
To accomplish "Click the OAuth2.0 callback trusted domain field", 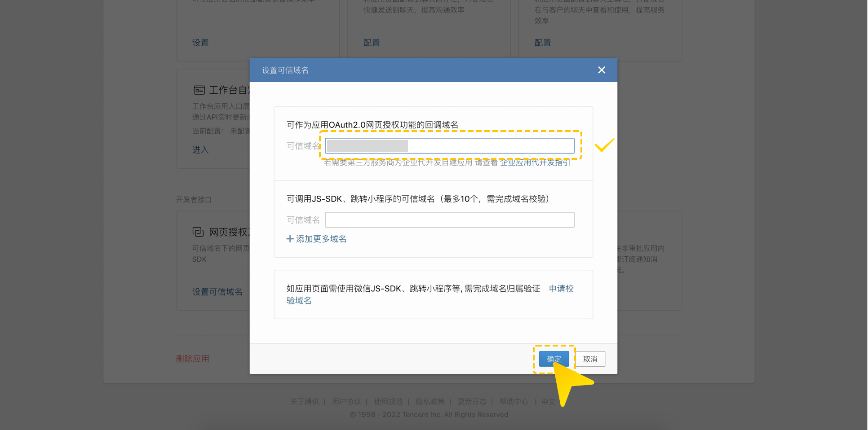I will pos(449,146).
